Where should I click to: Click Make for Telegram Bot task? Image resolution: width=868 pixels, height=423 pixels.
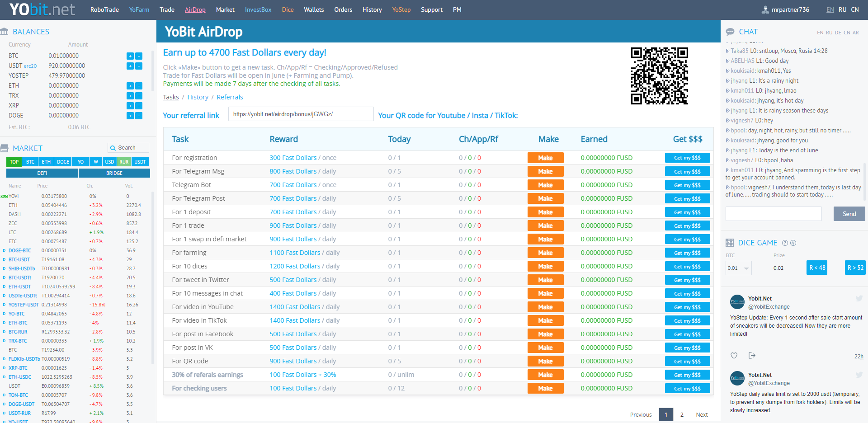pyautogui.click(x=545, y=185)
